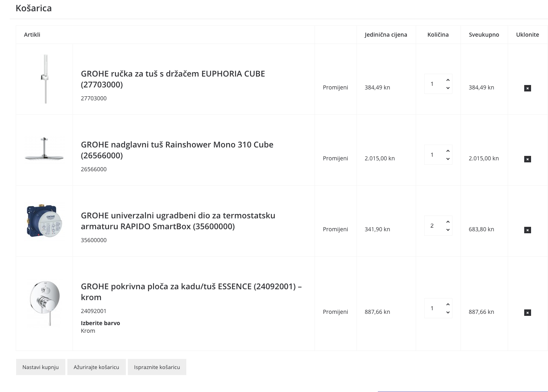The height and width of the screenshot is (392, 548).
Task: Click the Košarica page heading
Action: pyautogui.click(x=33, y=8)
